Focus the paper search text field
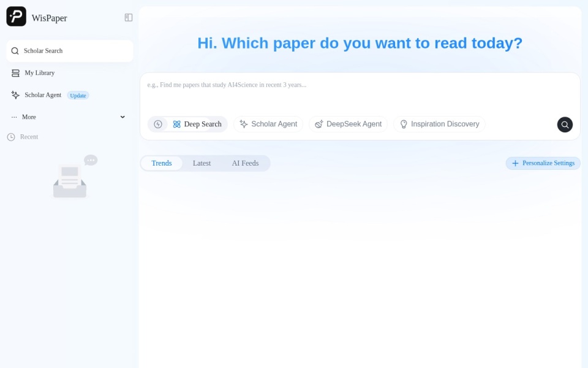The width and height of the screenshot is (588, 368). pos(360,92)
